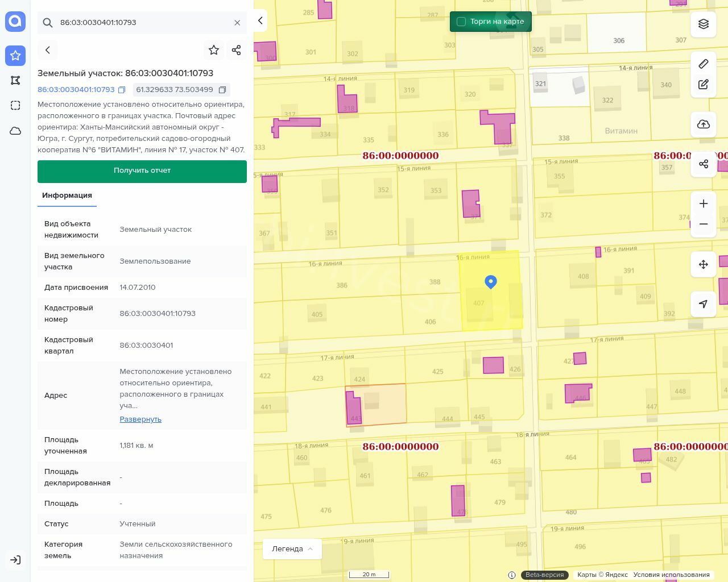Click the geolocation arrow icon
Image resolution: width=728 pixels, height=582 pixels.
(x=704, y=304)
